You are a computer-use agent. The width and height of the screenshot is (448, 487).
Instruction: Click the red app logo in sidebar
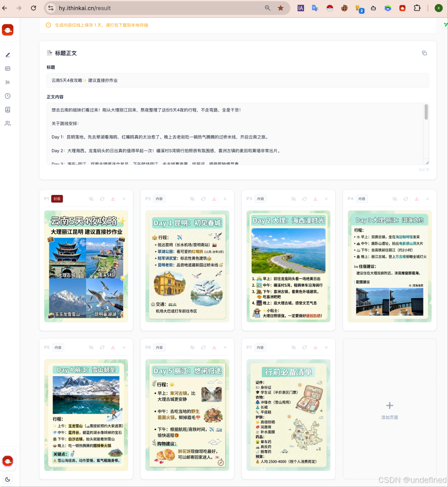click(8, 30)
